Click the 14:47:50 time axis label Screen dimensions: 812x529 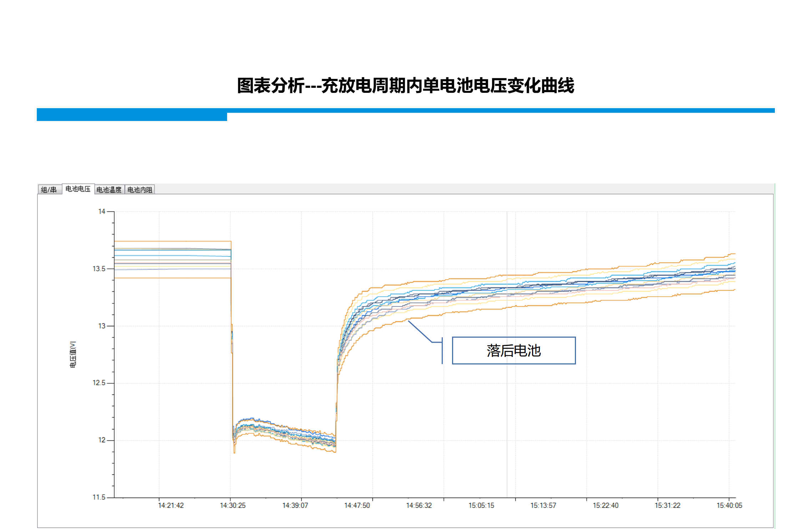coord(357,505)
